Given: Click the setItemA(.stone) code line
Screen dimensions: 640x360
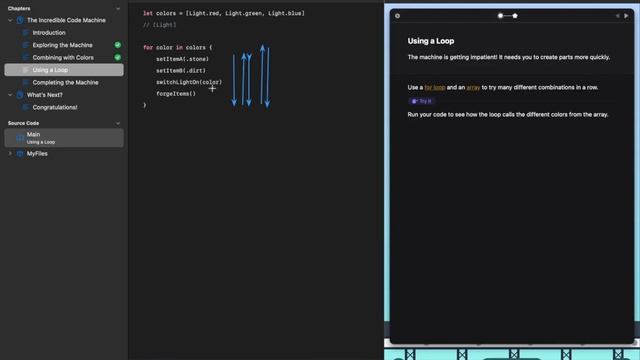Looking at the screenshot, I should (x=182, y=59).
